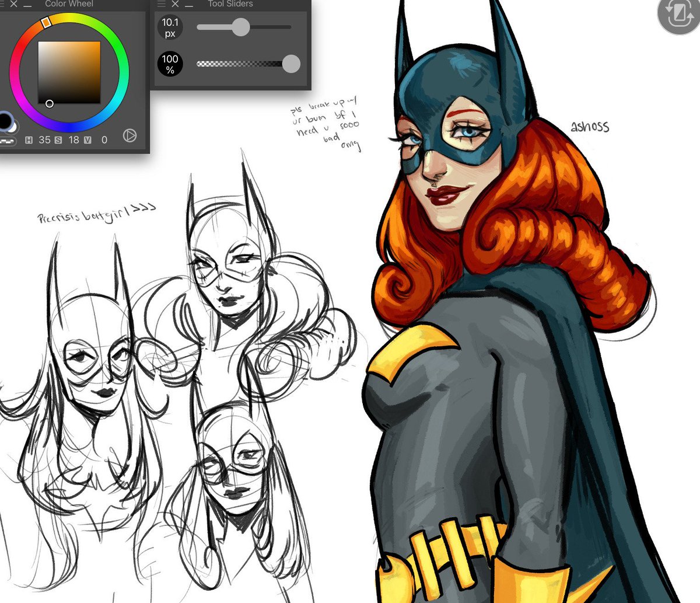Select the white sub color circle

(x=13, y=128)
